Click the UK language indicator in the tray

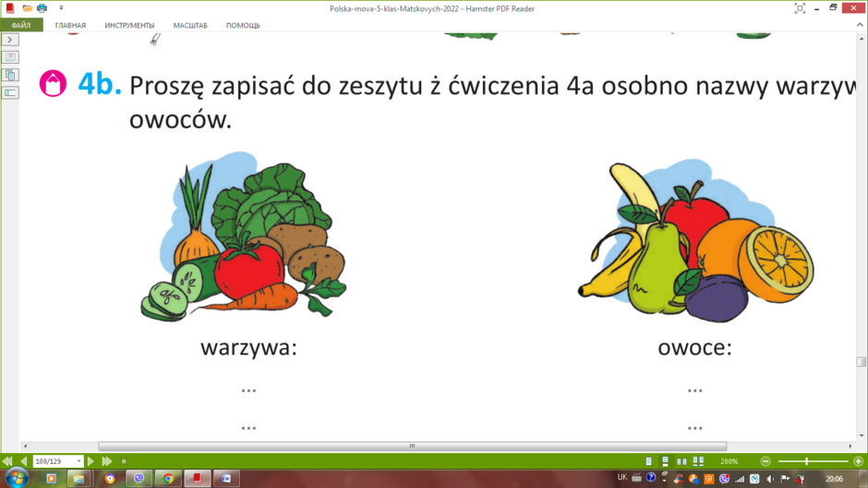(x=622, y=478)
